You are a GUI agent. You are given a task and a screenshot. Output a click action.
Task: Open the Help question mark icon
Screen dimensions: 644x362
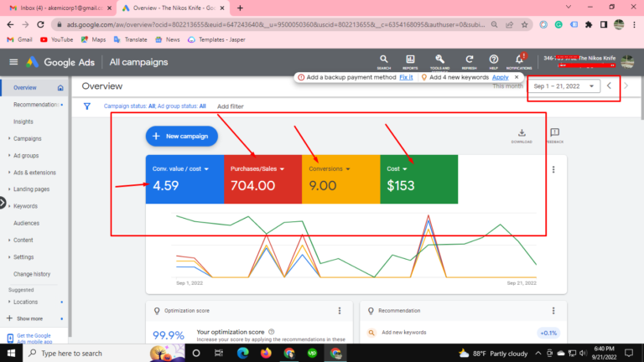(494, 60)
